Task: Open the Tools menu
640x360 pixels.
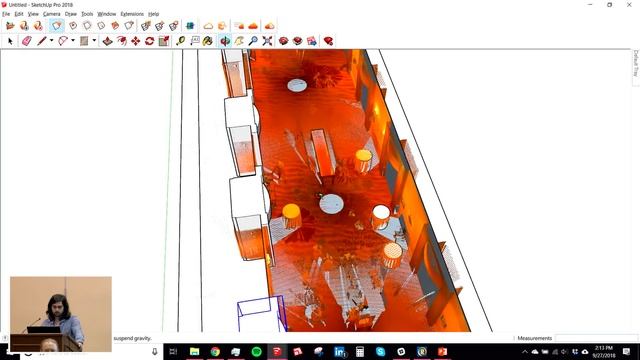Action: click(87, 14)
